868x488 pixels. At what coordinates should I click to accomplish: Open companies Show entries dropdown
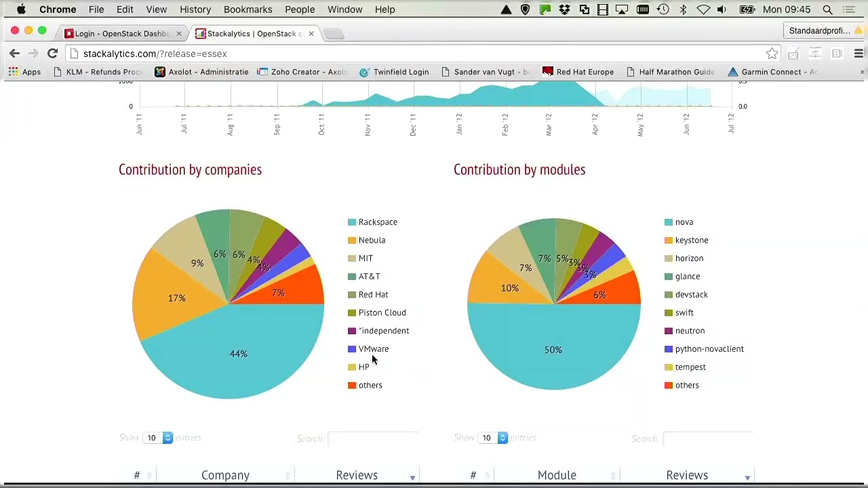[158, 438]
